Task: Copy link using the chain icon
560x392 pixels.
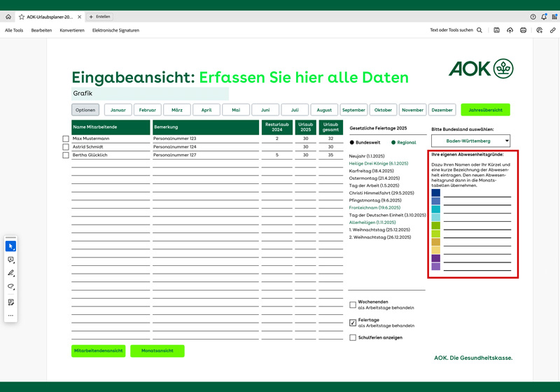Action: point(552,30)
